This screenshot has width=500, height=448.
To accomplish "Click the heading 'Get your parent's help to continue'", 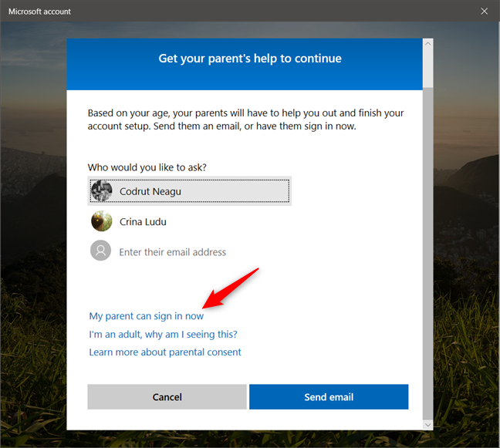I will [x=250, y=59].
